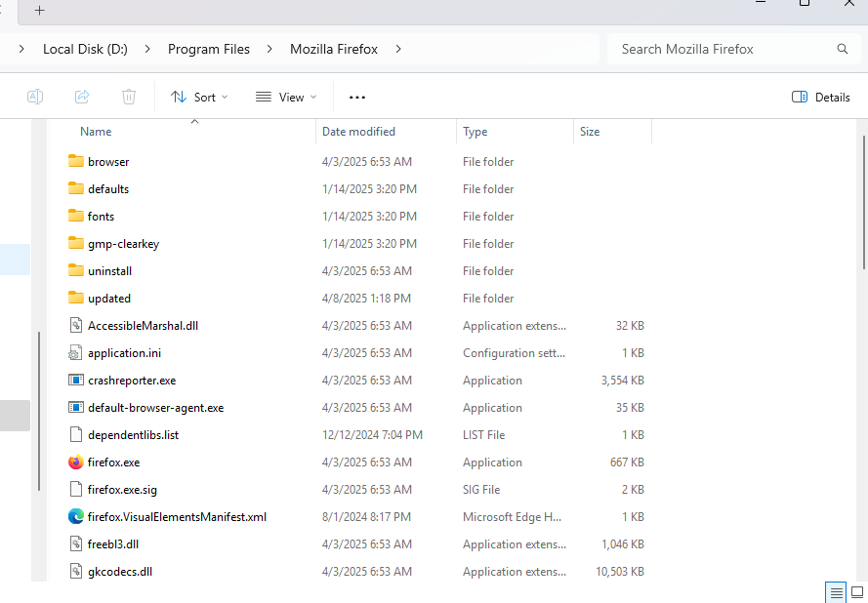
Task: Switch to details list view icon
Action: click(837, 593)
